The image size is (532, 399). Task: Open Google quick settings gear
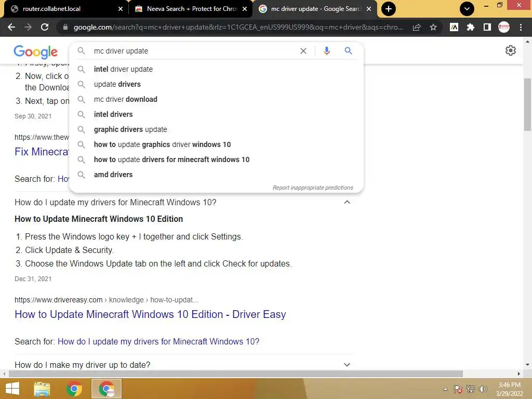(x=511, y=50)
